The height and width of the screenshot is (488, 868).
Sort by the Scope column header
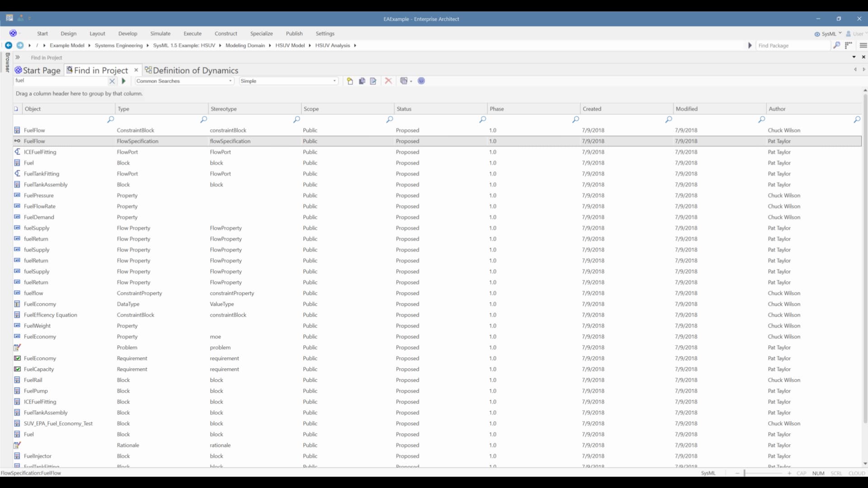[x=347, y=109]
